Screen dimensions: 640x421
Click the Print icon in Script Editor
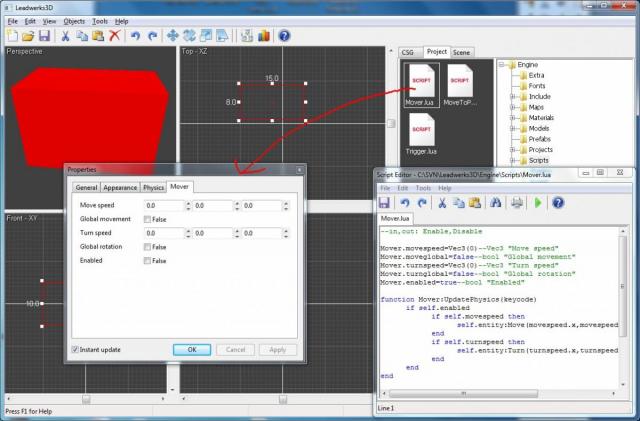(x=516, y=201)
